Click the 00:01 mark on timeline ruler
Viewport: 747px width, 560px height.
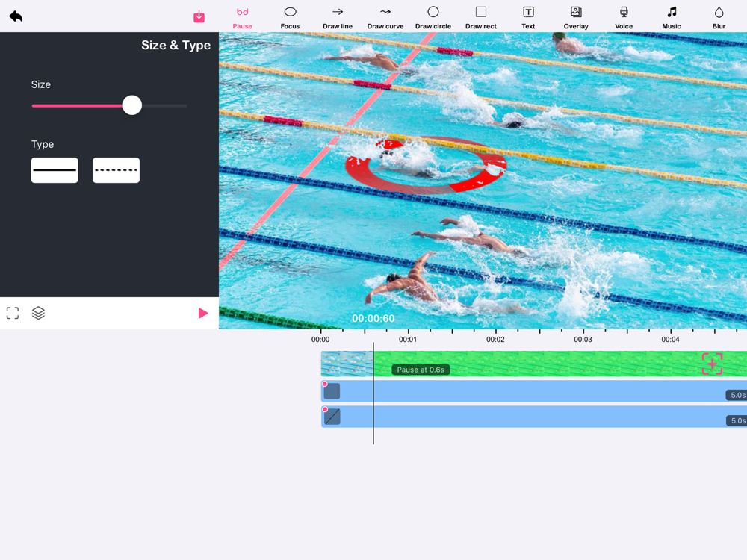point(408,340)
